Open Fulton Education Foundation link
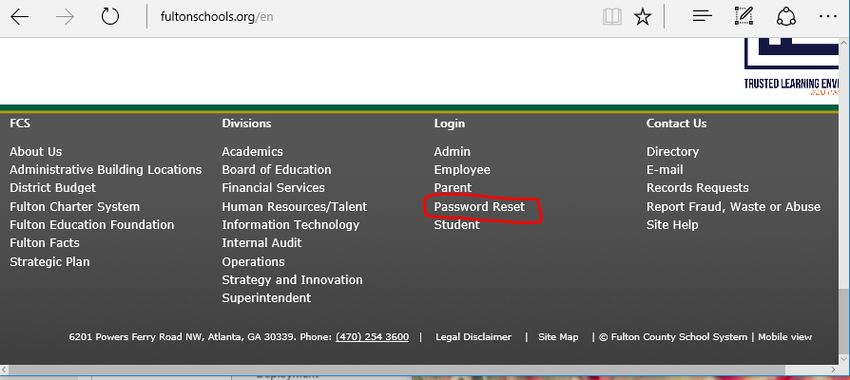850x380 pixels. point(92,224)
